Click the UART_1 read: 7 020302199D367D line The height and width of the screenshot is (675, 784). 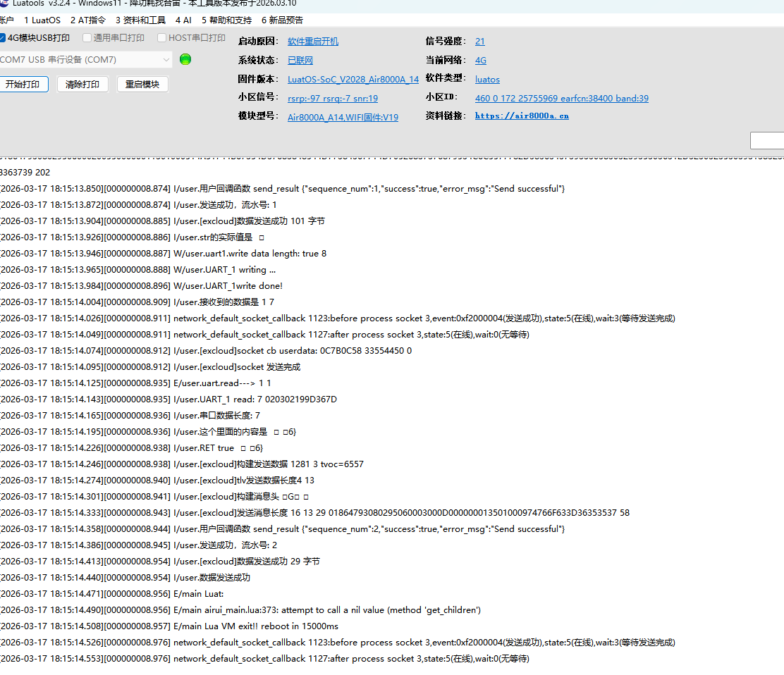(x=169, y=400)
